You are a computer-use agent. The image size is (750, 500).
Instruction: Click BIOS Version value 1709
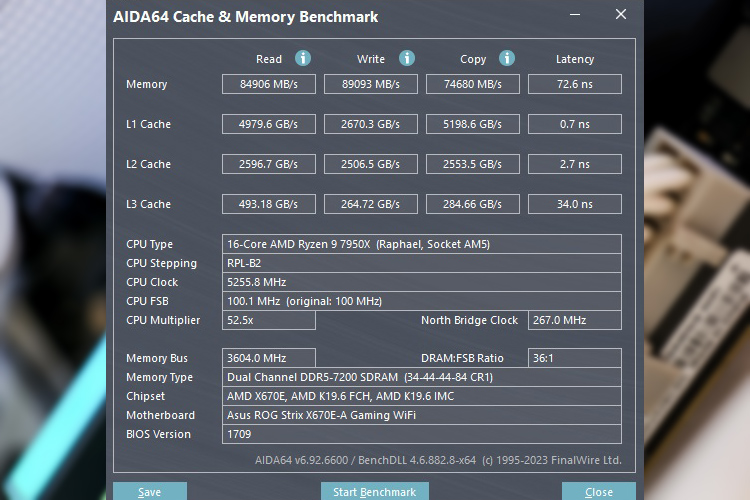[422, 434]
